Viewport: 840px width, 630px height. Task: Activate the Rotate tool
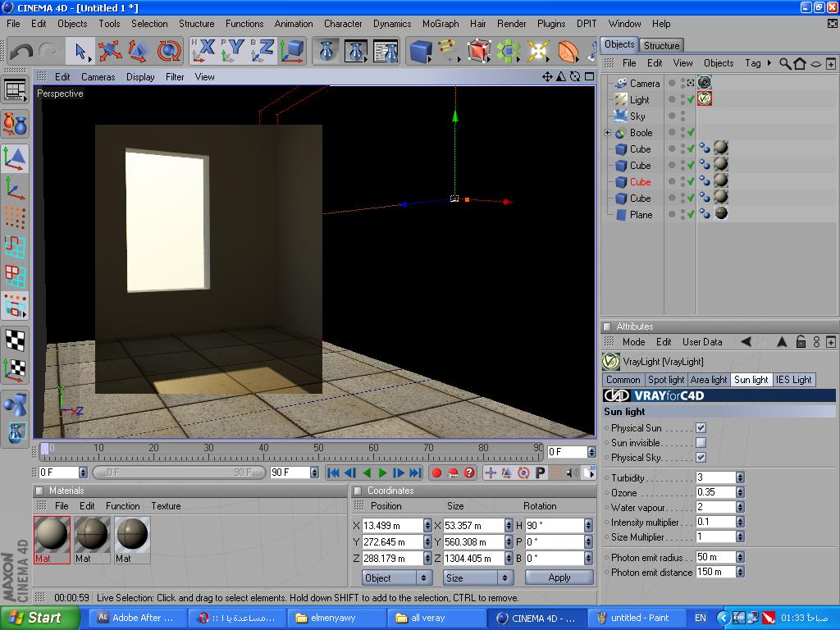pos(168,52)
